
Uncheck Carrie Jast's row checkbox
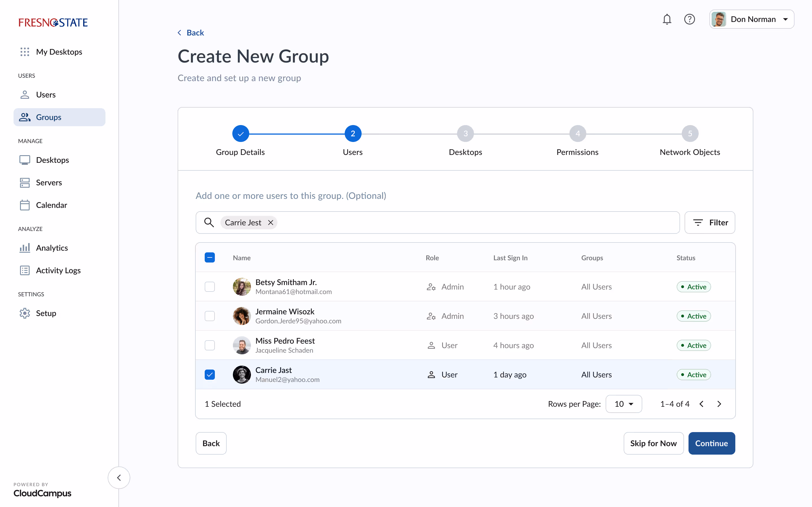(209, 375)
